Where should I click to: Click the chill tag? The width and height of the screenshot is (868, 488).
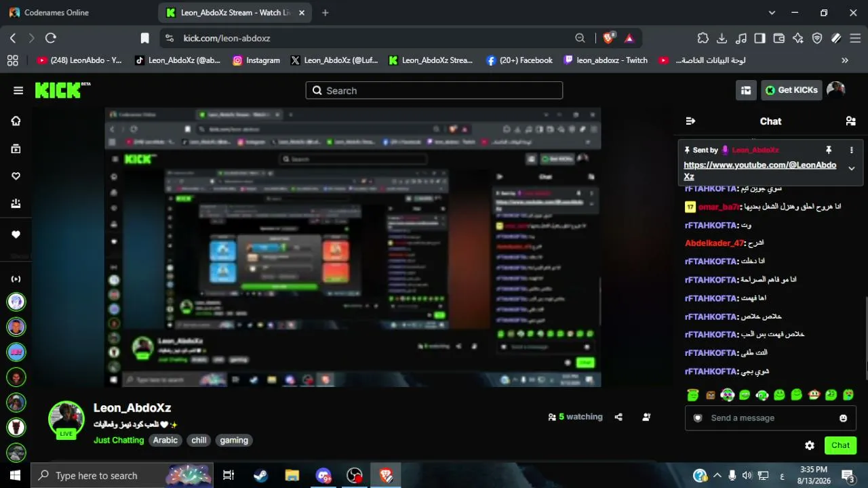tap(199, 441)
